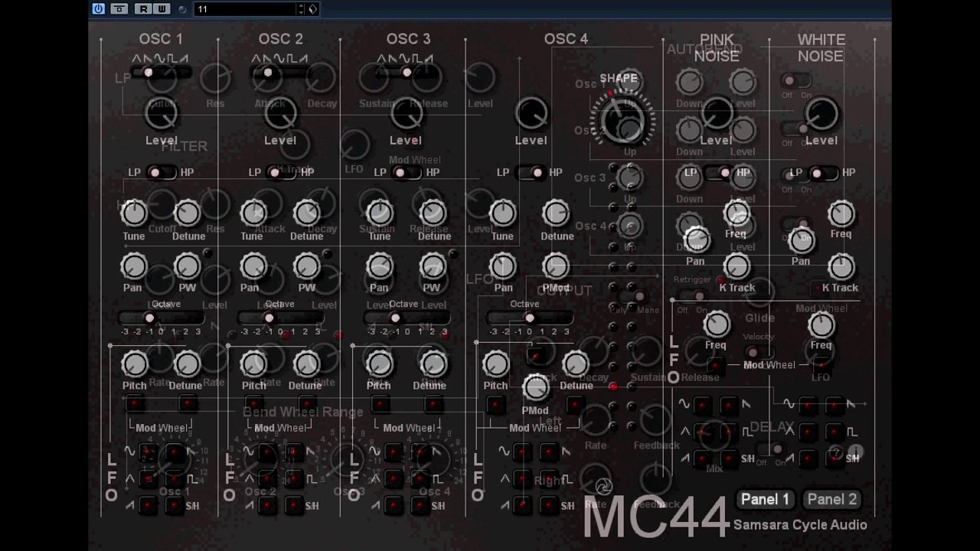Flip the Pink Noise LP/HP filter switch

coord(718,173)
